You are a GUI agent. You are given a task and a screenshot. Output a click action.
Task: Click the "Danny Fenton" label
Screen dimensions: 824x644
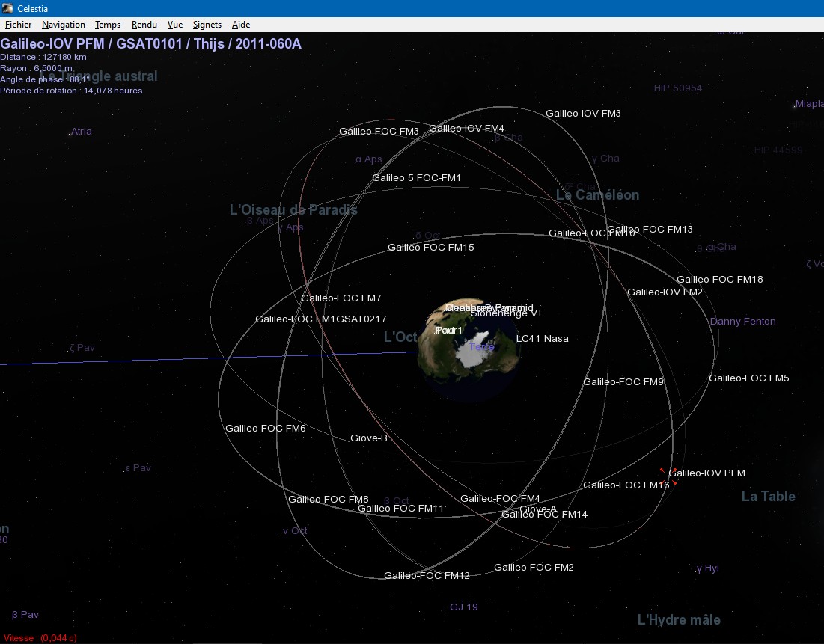click(x=742, y=322)
